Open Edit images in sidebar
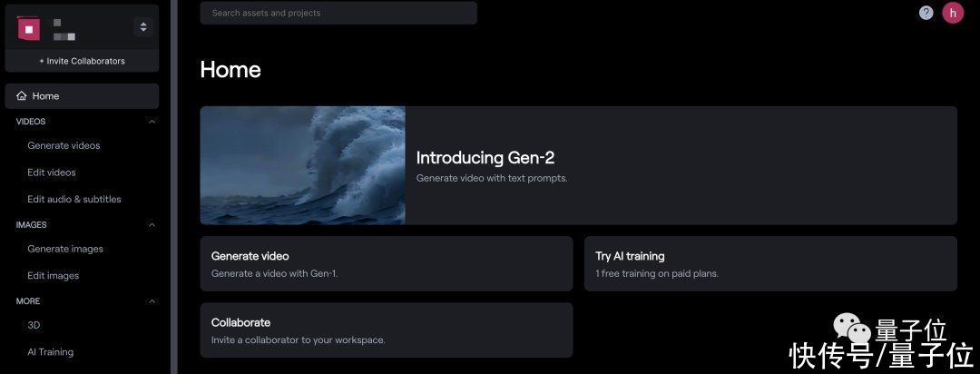The width and height of the screenshot is (980, 374). [54, 275]
